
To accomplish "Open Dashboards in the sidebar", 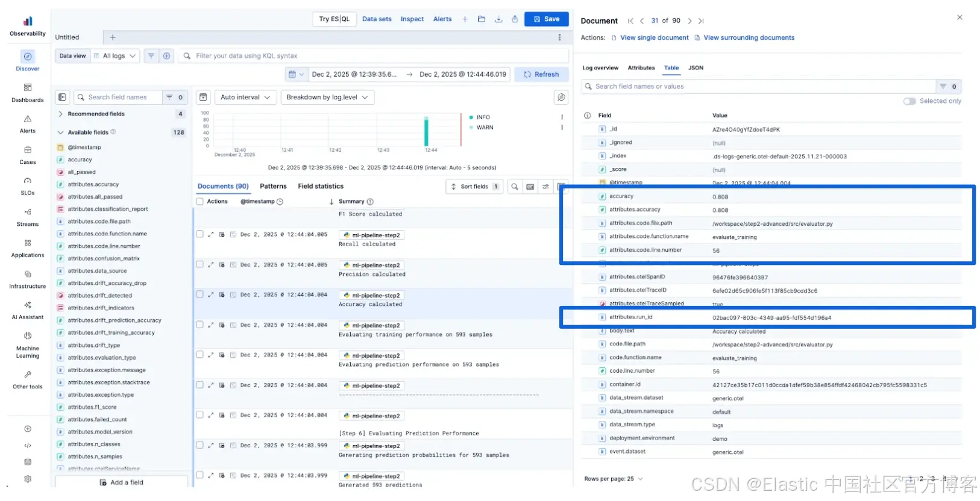I will (x=28, y=93).
